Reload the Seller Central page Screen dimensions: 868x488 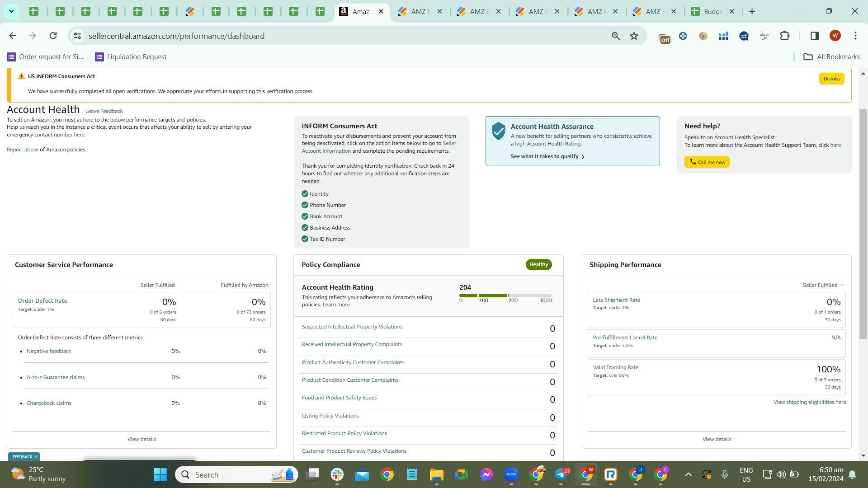point(53,36)
